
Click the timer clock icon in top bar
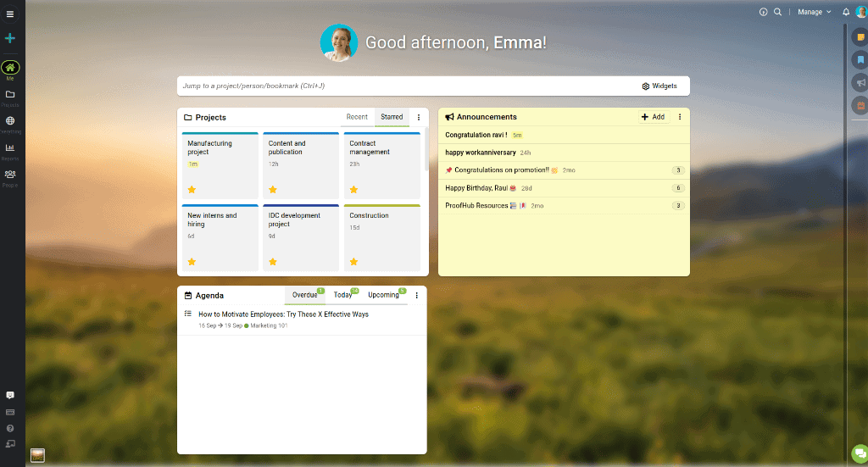764,12
